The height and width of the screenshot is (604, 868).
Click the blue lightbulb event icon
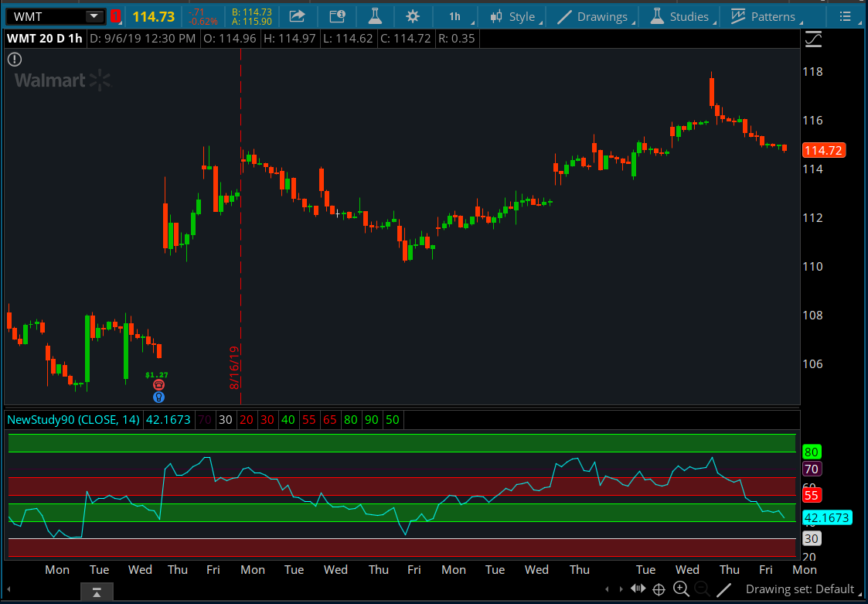(159, 397)
